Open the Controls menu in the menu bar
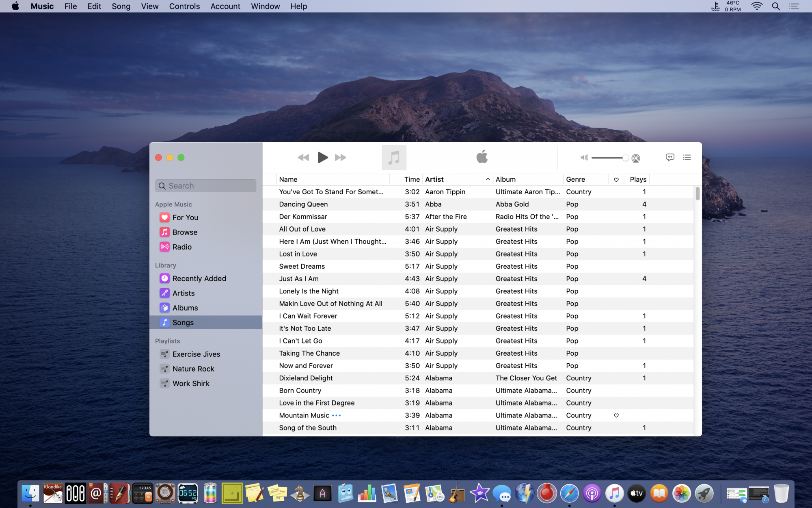The height and width of the screenshot is (508, 812). [184, 6]
